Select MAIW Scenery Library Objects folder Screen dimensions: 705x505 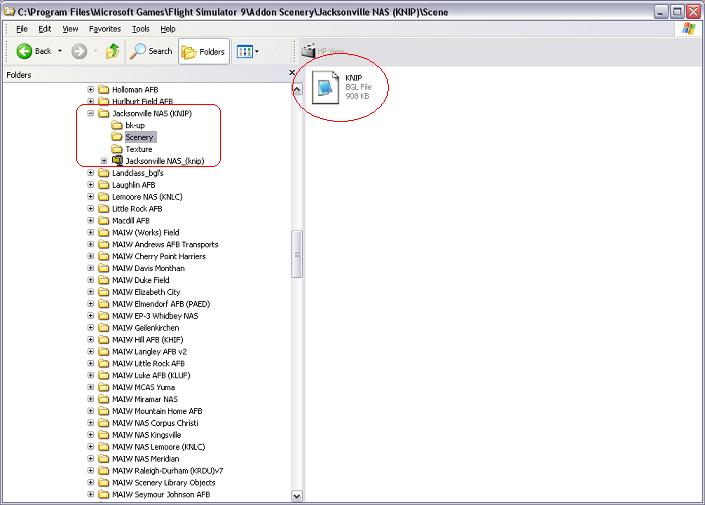click(x=164, y=483)
